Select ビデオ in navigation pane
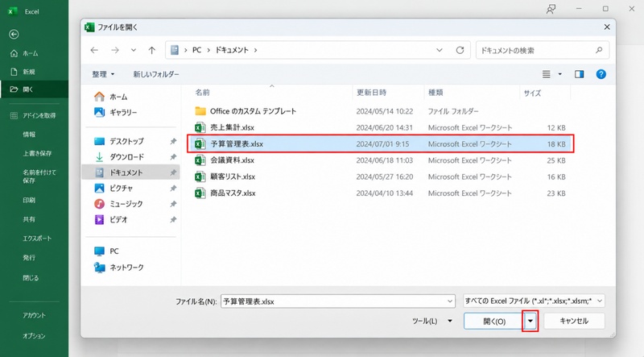The width and height of the screenshot is (644, 357). pos(130,220)
